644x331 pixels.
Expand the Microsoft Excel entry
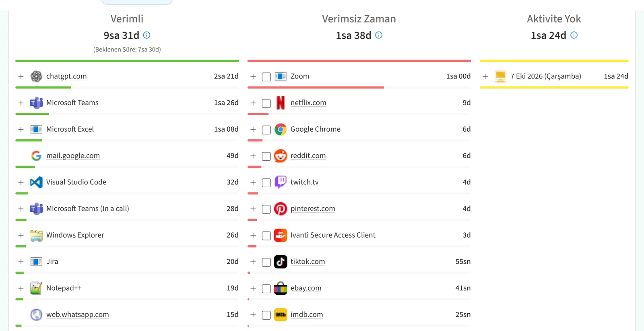click(21, 129)
